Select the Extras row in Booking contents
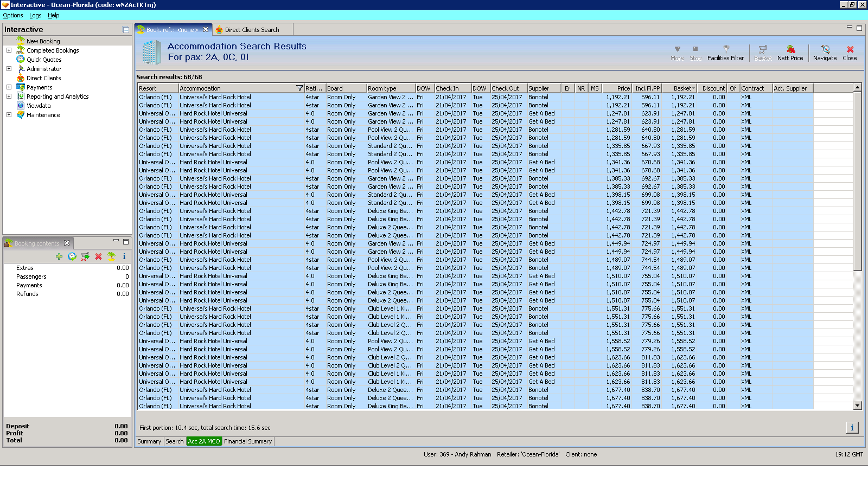868x502 pixels. point(67,268)
